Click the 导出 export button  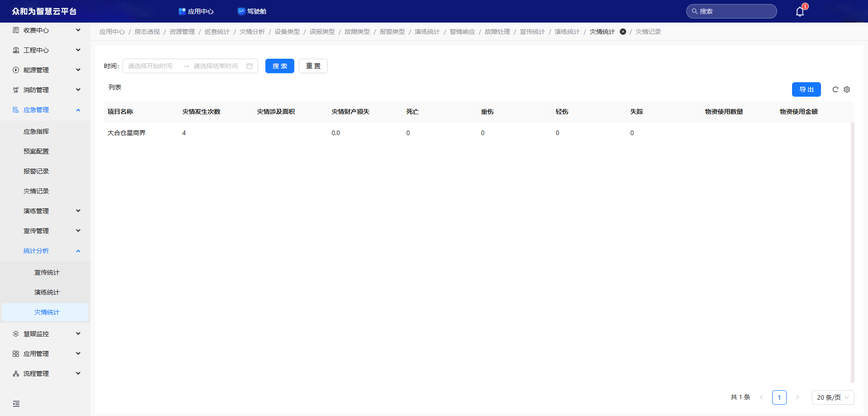(x=806, y=89)
